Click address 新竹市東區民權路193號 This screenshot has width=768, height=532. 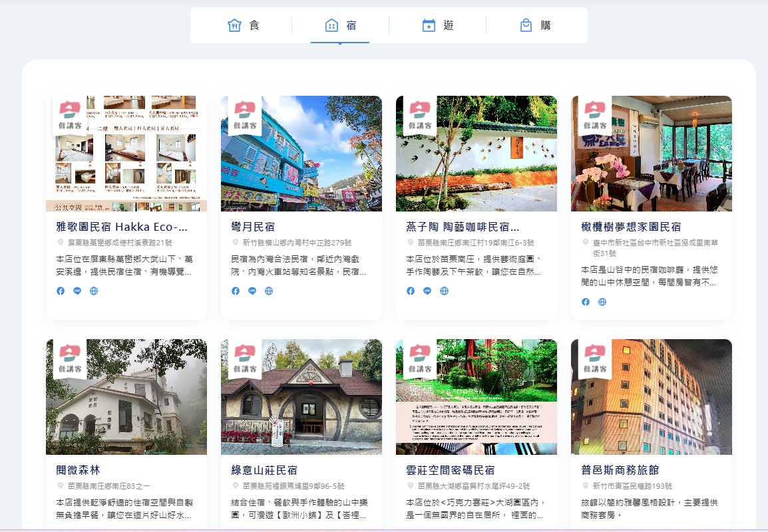tap(632, 485)
